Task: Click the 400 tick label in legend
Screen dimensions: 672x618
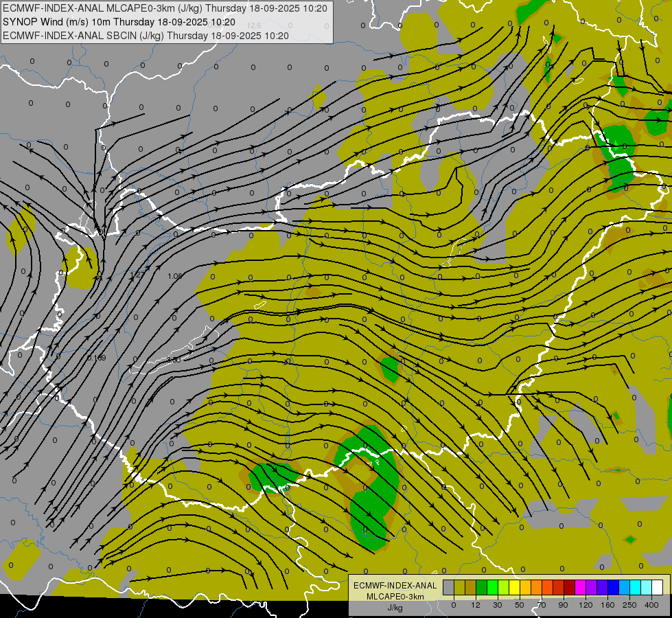Action: point(651,605)
